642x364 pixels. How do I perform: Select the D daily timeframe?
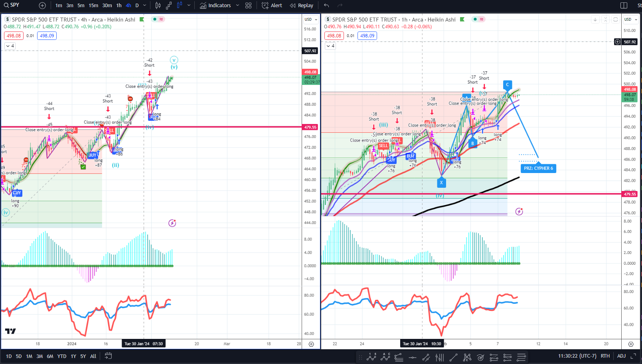pyautogui.click(x=137, y=6)
